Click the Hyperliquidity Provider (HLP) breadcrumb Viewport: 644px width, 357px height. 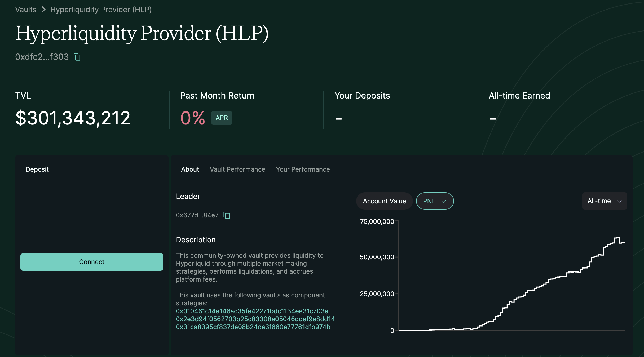[101, 10]
